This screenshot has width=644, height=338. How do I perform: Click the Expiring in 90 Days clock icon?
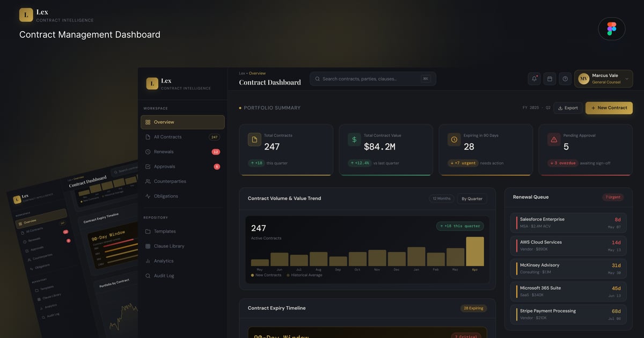click(454, 139)
